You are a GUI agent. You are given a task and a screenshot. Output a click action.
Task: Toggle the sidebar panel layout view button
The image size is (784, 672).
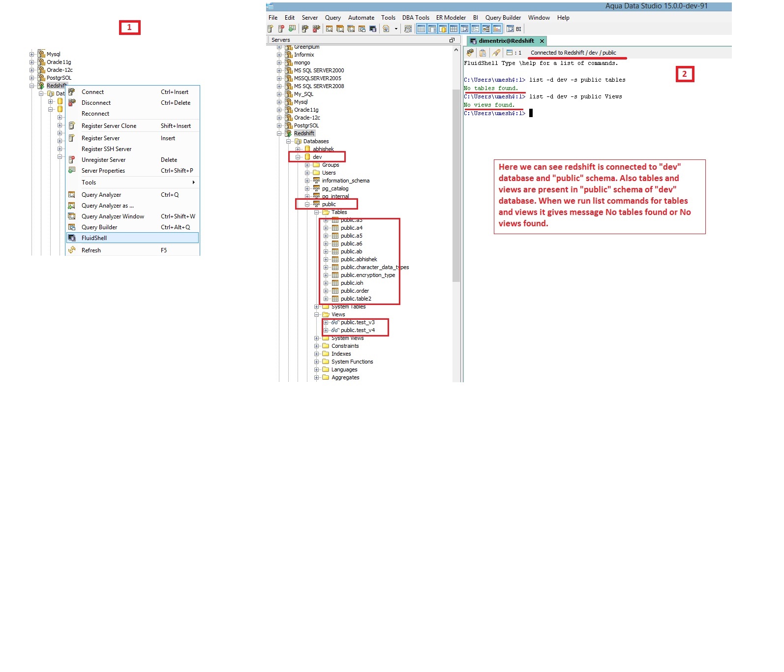point(432,29)
